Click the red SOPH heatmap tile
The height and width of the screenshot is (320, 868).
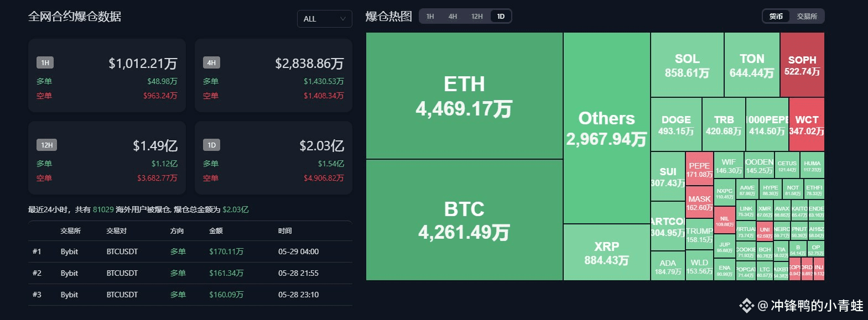click(802, 65)
